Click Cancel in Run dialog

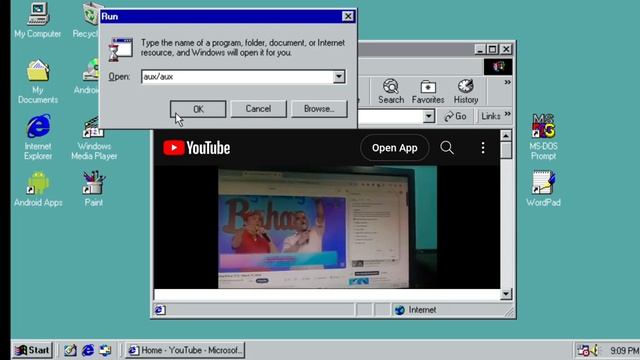258,109
